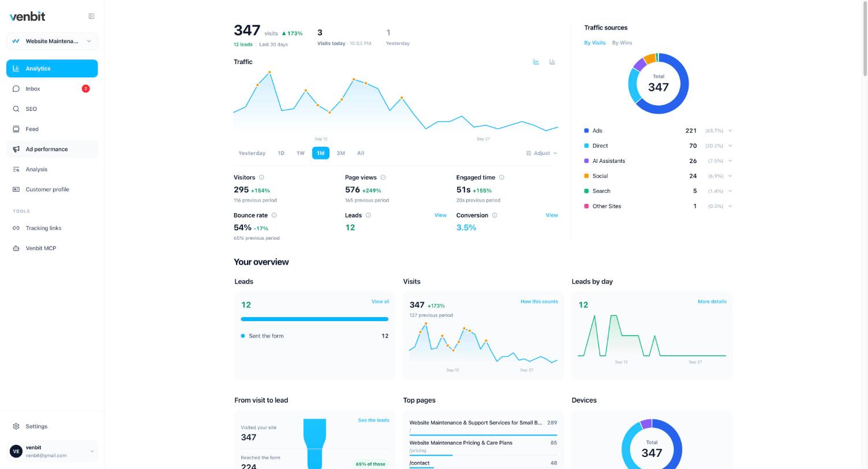The image size is (868, 469).
Task: Select the 3M time range
Action: pyautogui.click(x=341, y=153)
